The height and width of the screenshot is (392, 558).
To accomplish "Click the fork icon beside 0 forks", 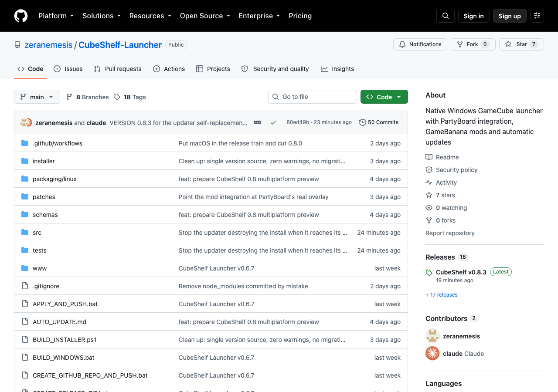I will coord(429,220).
